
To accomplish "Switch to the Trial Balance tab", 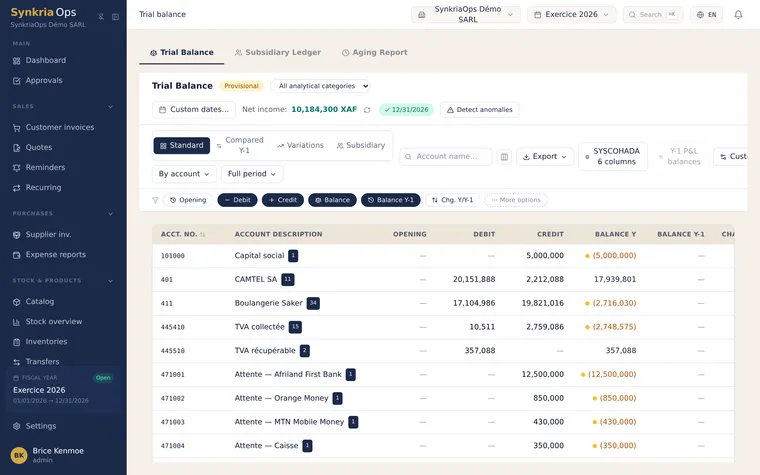I will (x=182, y=52).
